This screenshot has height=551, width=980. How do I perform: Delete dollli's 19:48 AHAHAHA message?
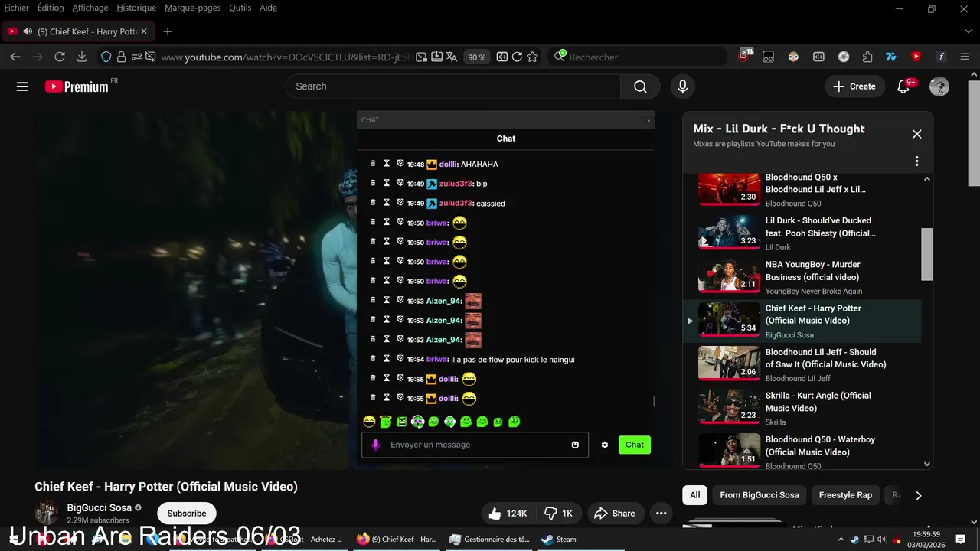(x=373, y=164)
